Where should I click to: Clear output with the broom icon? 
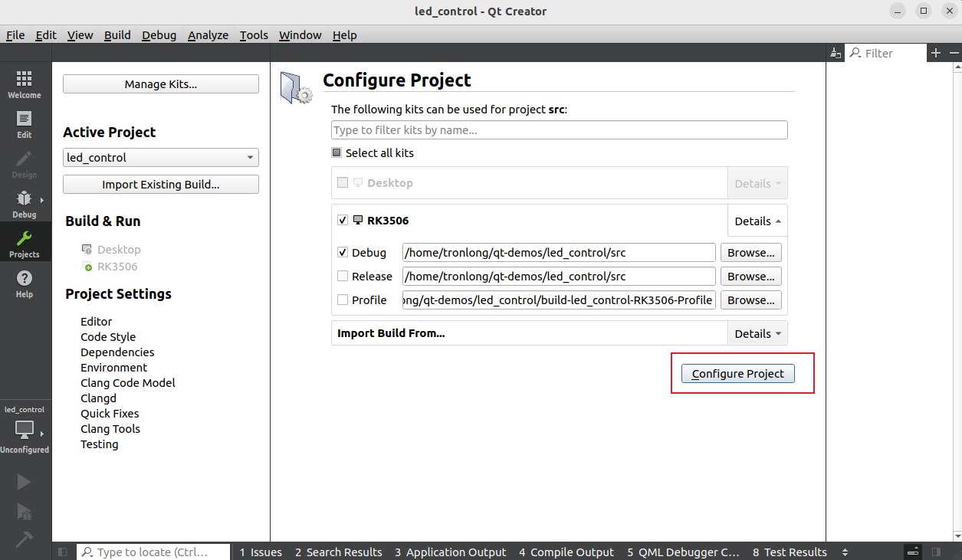(x=836, y=53)
